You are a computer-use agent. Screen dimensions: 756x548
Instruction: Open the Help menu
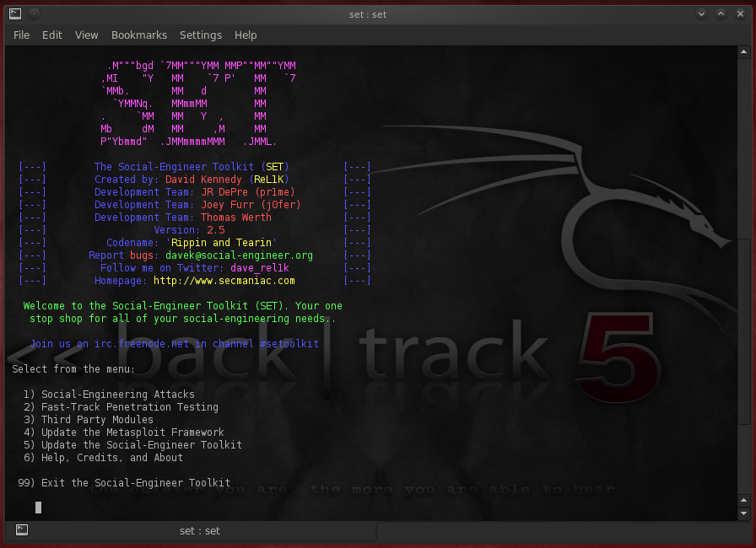246,35
